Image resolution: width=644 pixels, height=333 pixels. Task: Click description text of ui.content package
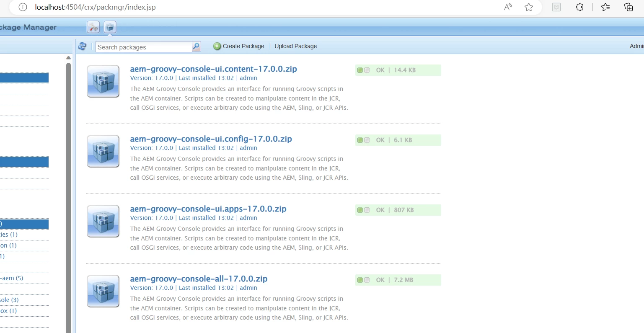click(239, 98)
